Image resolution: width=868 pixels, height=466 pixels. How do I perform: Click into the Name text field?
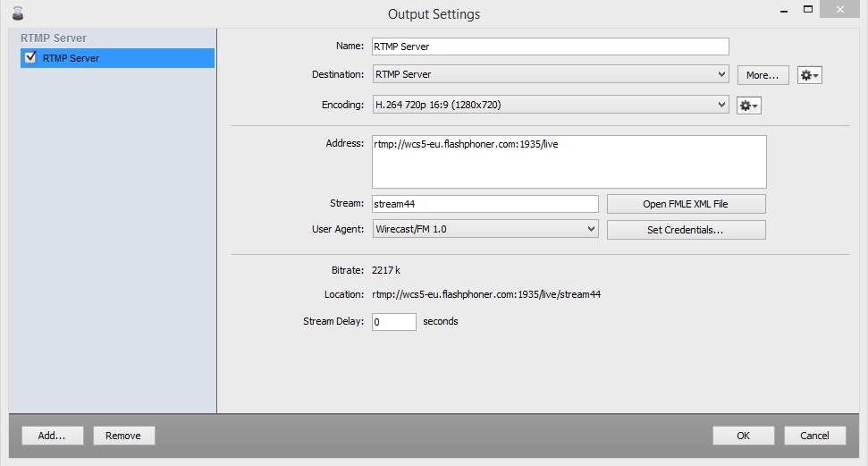click(550, 47)
